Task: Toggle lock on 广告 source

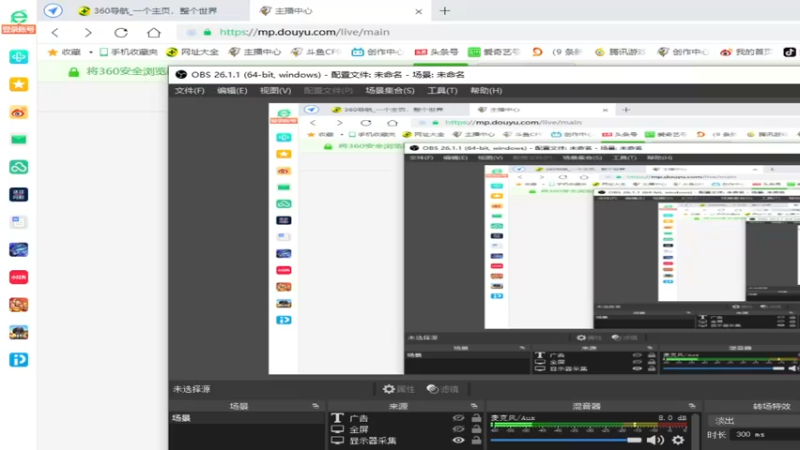Action: tap(476, 418)
